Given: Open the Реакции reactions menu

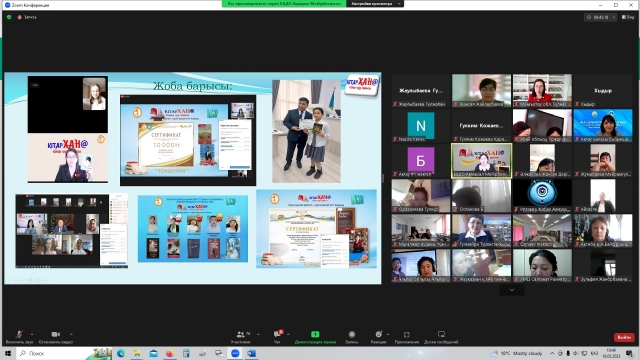Looking at the screenshot, I should coord(378,337).
